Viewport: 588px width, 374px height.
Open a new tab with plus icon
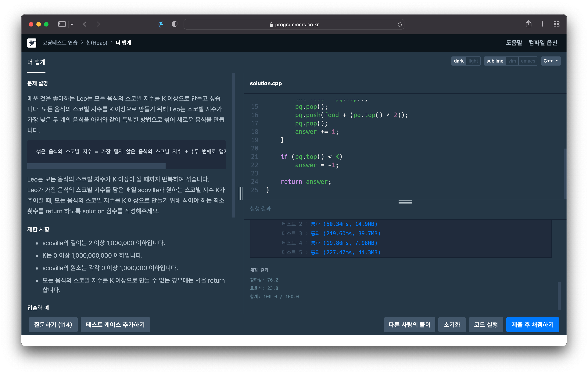[x=542, y=24]
